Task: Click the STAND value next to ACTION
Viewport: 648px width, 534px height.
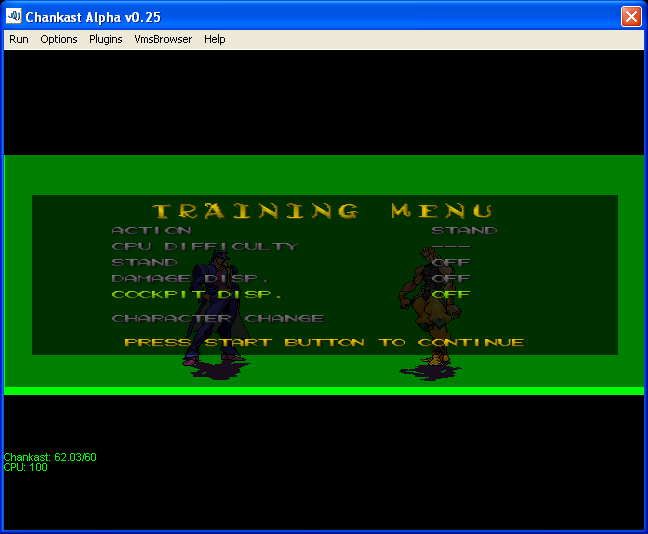Action: (x=465, y=230)
